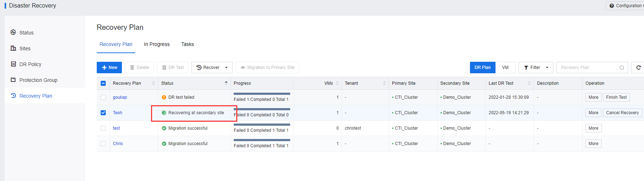Click Cancel Recovery for Teoh

click(x=622, y=113)
